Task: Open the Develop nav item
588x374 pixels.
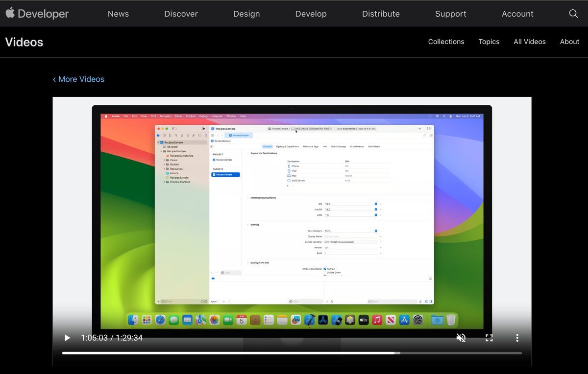Action: (311, 14)
